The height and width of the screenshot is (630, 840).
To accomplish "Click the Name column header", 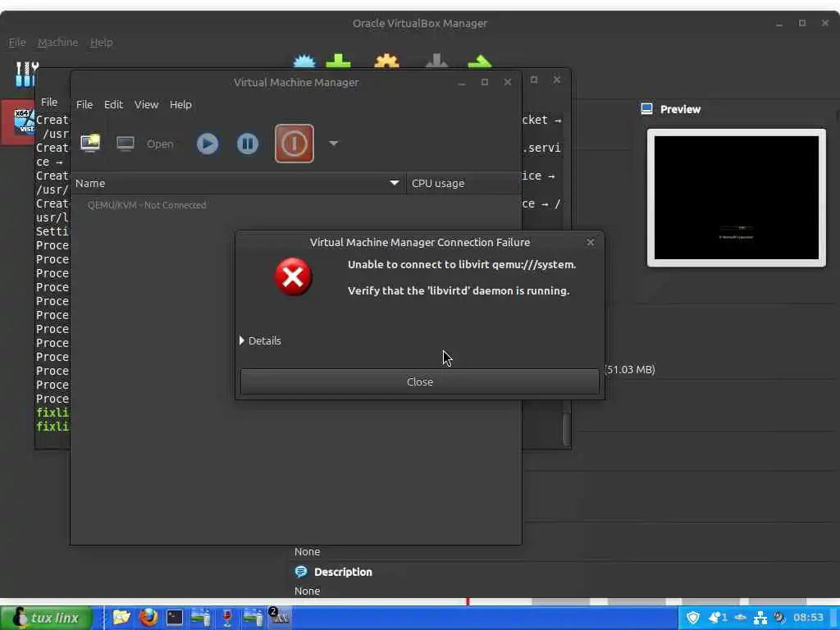I will pos(238,183).
